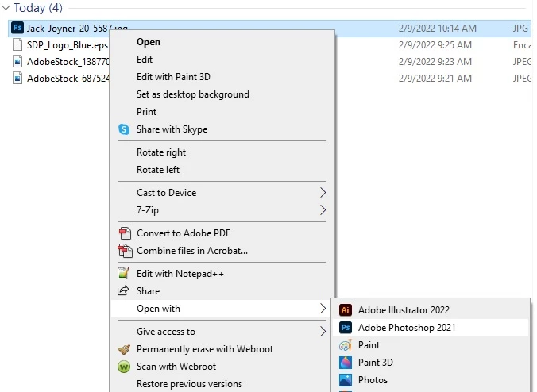Click the image icon of AdobeStock_13877 file
This screenshot has height=392, width=537.
[x=17, y=62]
